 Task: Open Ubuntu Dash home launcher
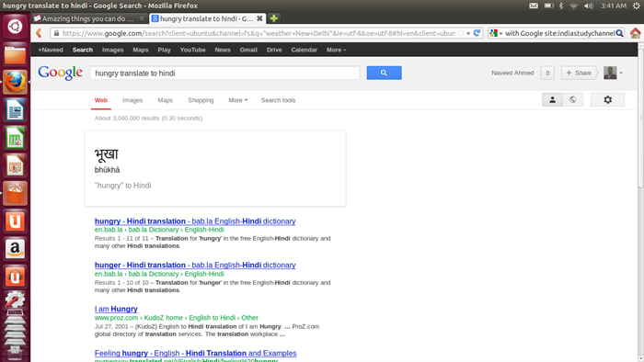coord(16,27)
